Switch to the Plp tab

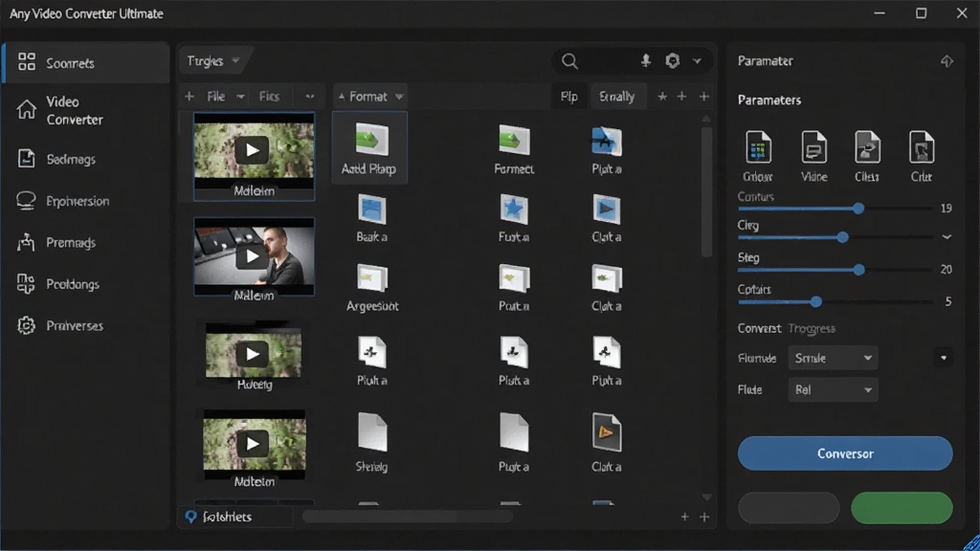click(568, 97)
